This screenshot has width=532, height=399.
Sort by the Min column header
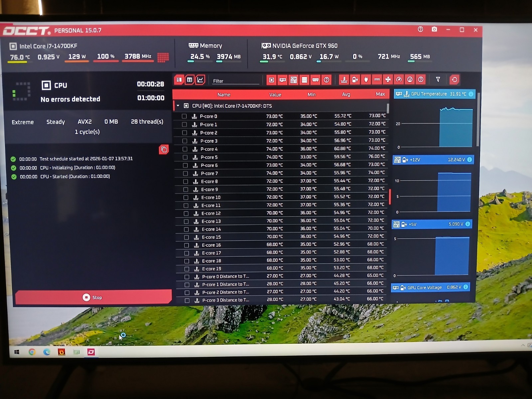click(x=312, y=95)
